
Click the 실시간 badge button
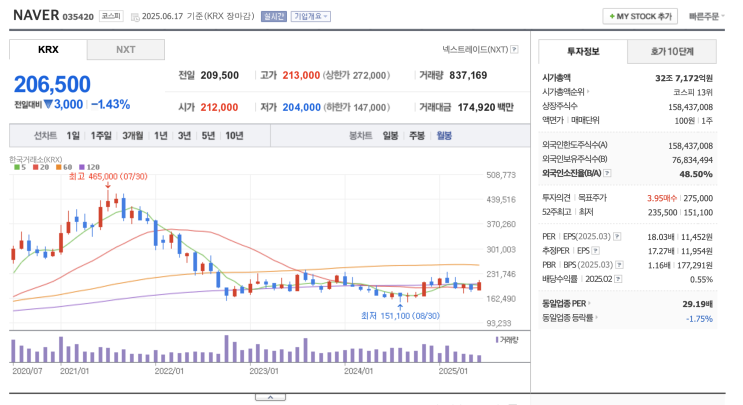tap(274, 16)
